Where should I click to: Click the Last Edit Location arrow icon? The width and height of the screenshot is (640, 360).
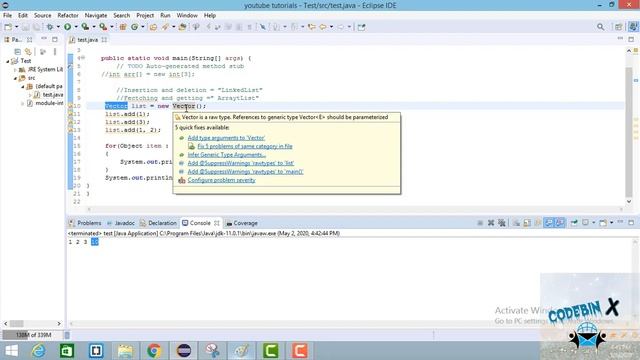(x=311, y=27)
